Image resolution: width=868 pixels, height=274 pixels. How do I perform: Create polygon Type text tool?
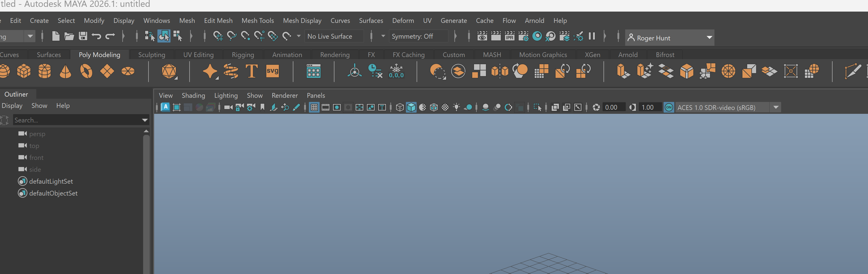pyautogui.click(x=251, y=71)
